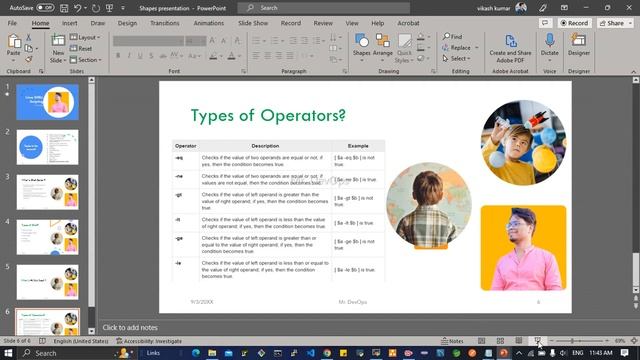The height and width of the screenshot is (360, 640).
Task: Click Accessibility: Investigate in status bar
Action: coord(149,341)
